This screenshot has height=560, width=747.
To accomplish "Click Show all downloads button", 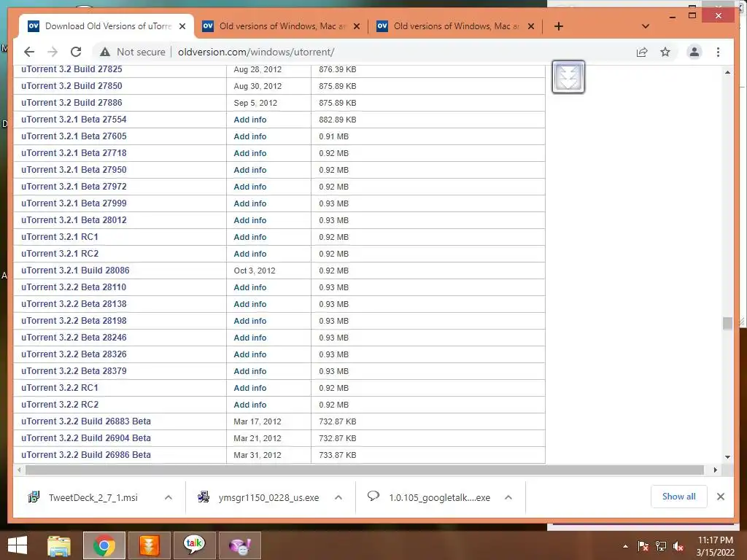I will pos(679,497).
